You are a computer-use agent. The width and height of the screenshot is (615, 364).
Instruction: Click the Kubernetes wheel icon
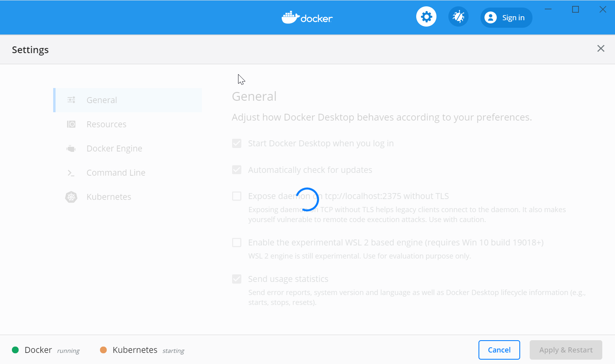click(x=71, y=197)
